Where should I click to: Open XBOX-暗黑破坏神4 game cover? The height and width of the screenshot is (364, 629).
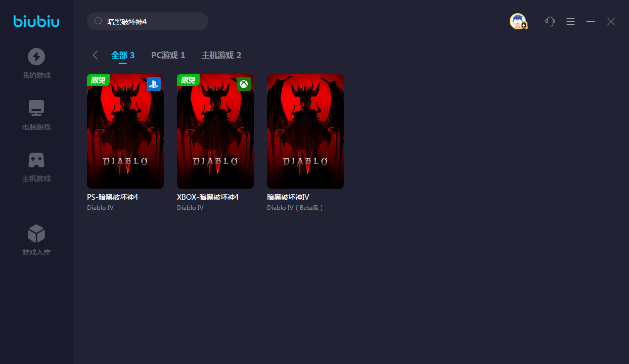tap(215, 131)
